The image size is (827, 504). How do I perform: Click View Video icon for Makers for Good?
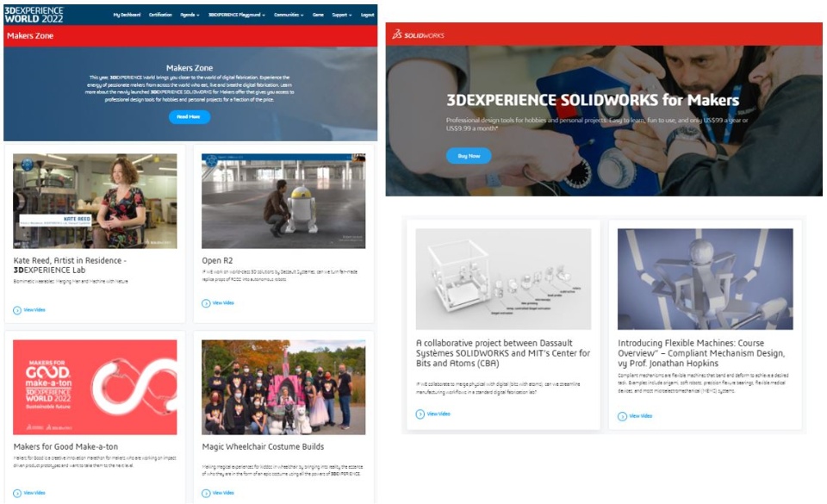click(x=17, y=494)
